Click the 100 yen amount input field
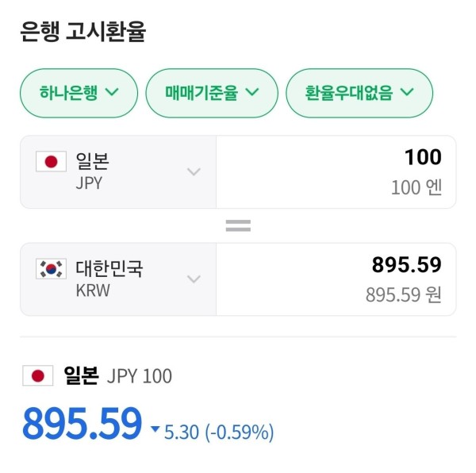The width and height of the screenshot is (476, 473). click(336, 172)
